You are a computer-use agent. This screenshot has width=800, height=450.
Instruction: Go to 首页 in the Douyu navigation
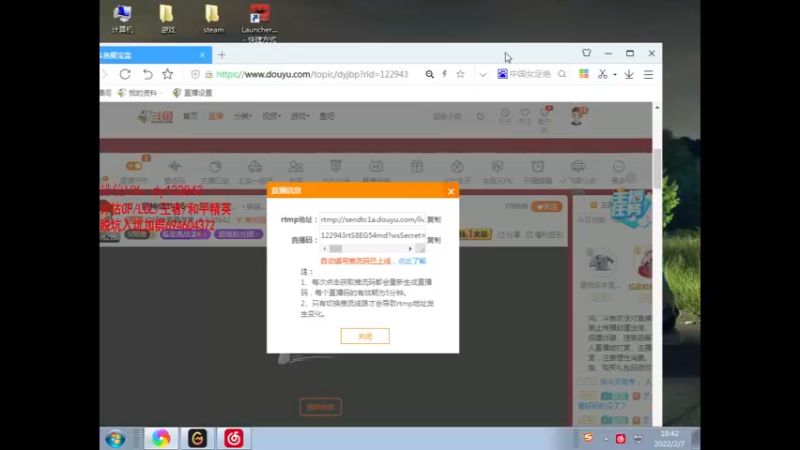(x=190, y=116)
